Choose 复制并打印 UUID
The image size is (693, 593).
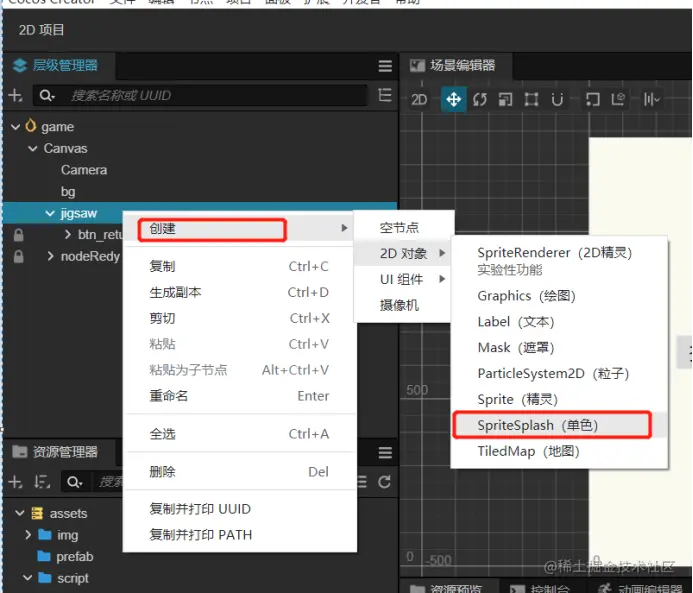240,509
